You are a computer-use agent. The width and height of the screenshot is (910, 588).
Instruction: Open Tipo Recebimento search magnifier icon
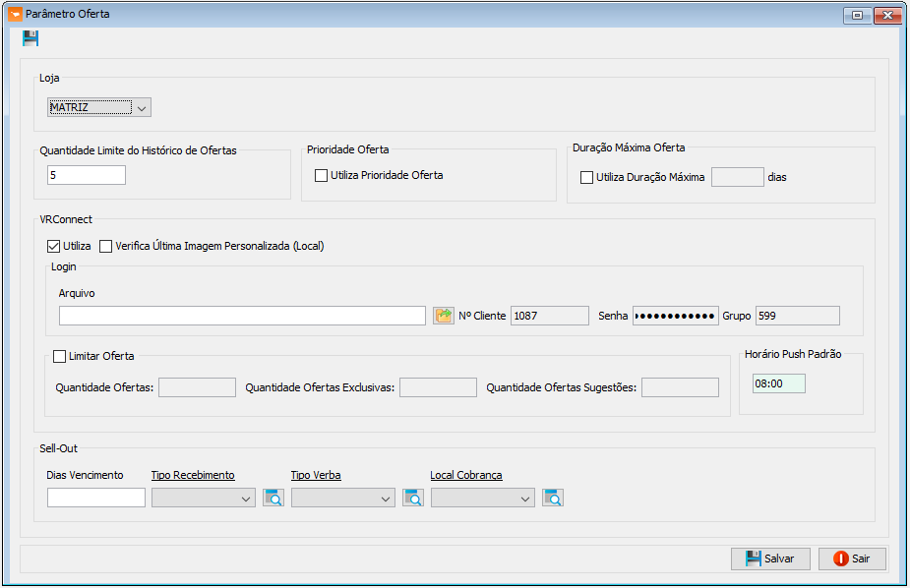pyautogui.click(x=273, y=498)
